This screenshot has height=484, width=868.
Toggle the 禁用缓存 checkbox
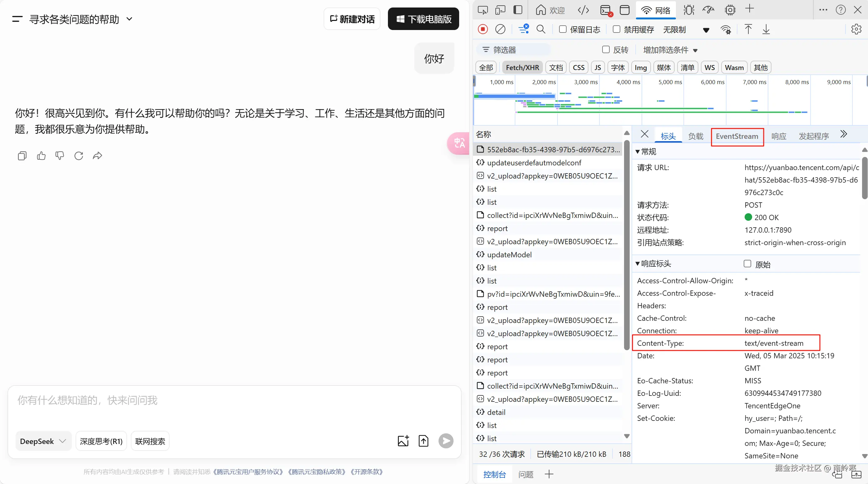click(616, 29)
